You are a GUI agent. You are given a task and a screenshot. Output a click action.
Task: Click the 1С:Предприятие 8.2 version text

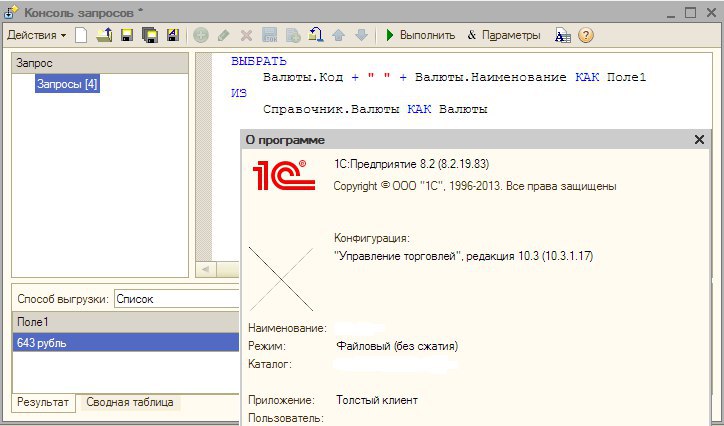coord(411,164)
